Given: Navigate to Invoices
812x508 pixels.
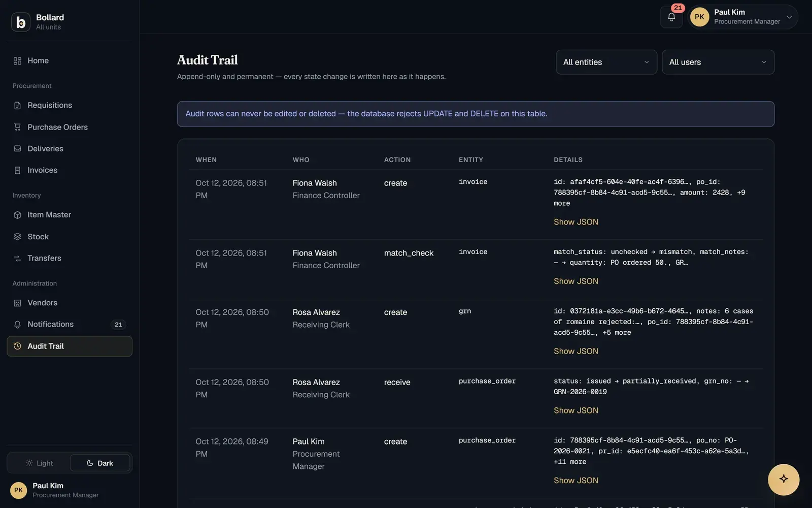Looking at the screenshot, I should coord(70,170).
